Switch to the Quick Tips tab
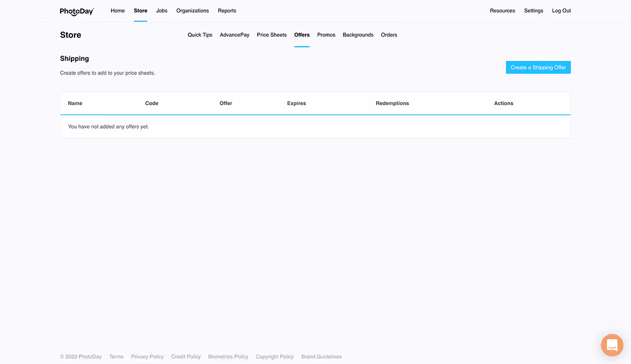631x364 pixels. [x=200, y=35]
